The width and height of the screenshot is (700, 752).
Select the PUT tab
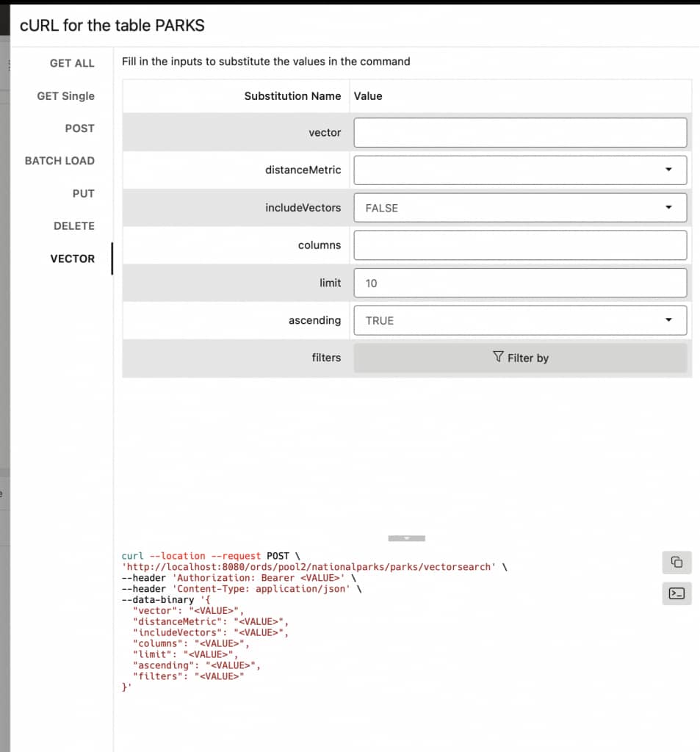84,193
